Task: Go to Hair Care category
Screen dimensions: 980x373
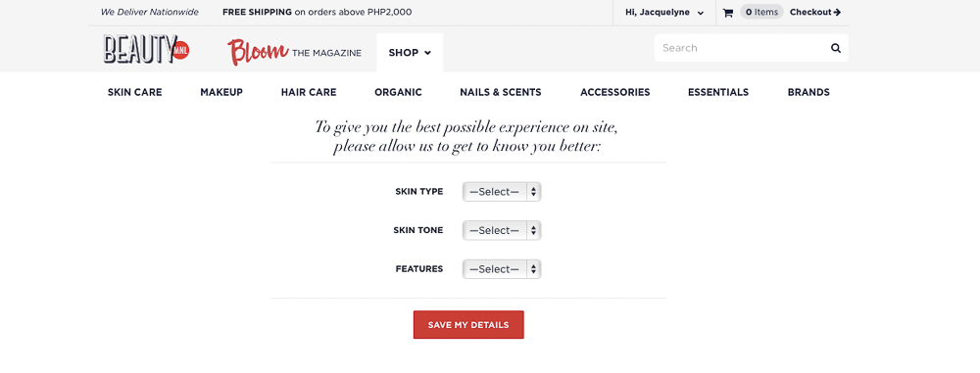Action: click(309, 92)
